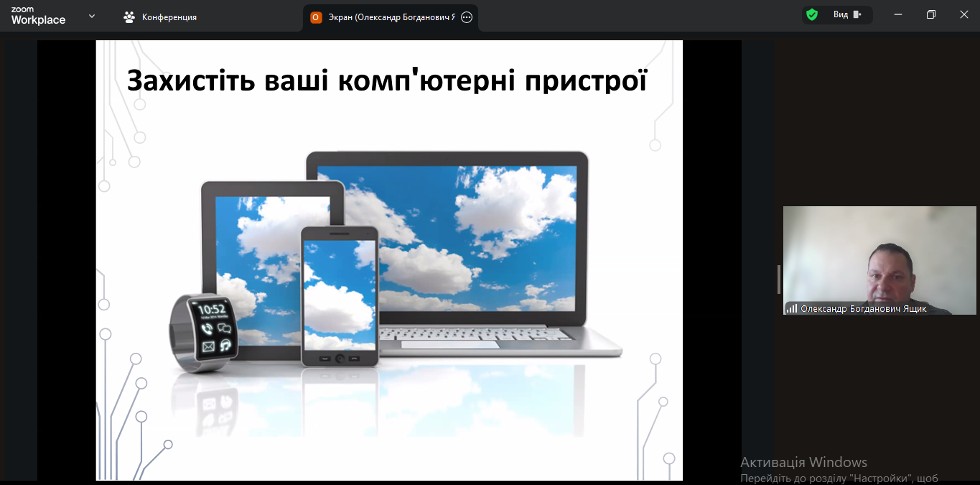The height and width of the screenshot is (485, 980).
Task: Click the Олександр Богданович Ящик name label
Action: [864, 308]
